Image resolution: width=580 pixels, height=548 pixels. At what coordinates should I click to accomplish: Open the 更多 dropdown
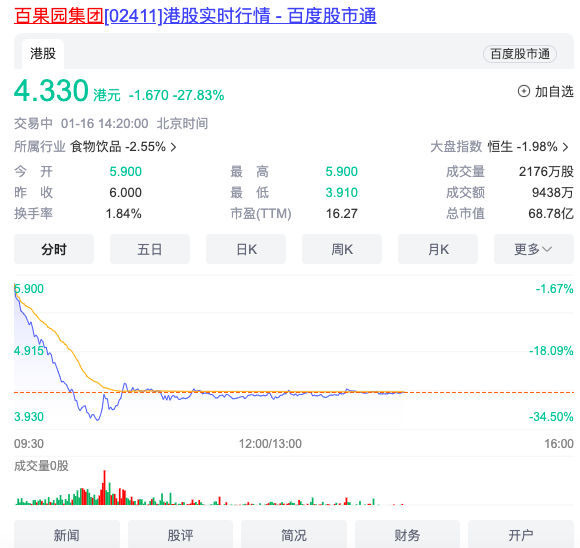coord(534,249)
